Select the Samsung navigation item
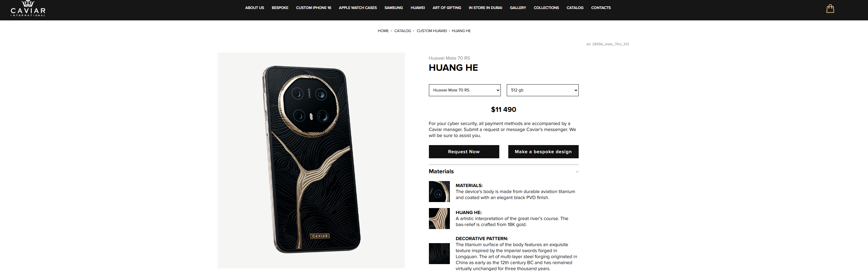The image size is (868, 271). click(x=394, y=8)
